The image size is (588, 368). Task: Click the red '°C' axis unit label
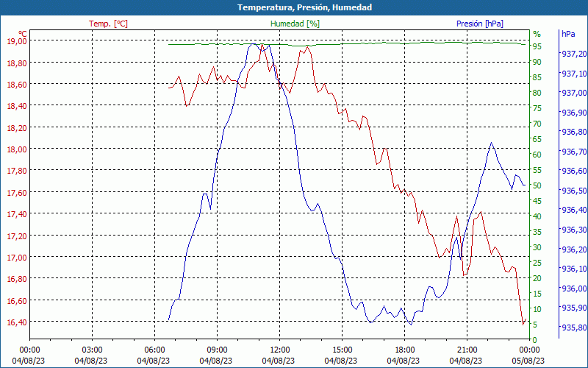[23, 34]
